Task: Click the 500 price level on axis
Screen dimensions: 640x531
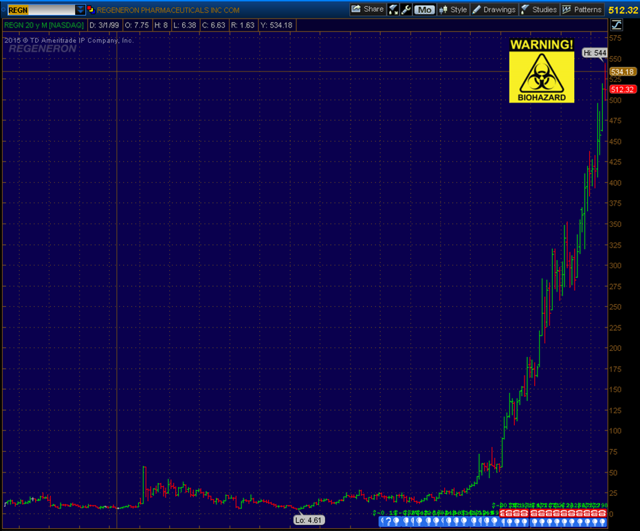Action: point(616,100)
